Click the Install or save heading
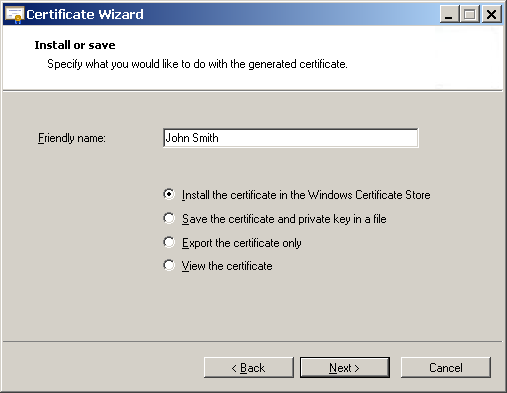 tap(75, 45)
